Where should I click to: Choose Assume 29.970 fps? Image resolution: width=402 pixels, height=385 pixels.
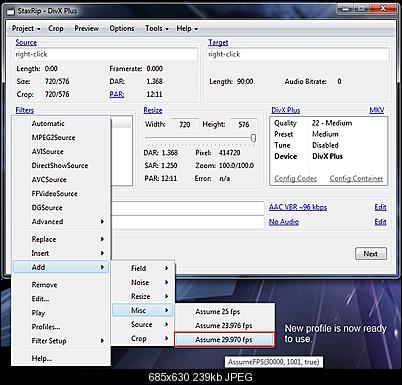(225, 340)
